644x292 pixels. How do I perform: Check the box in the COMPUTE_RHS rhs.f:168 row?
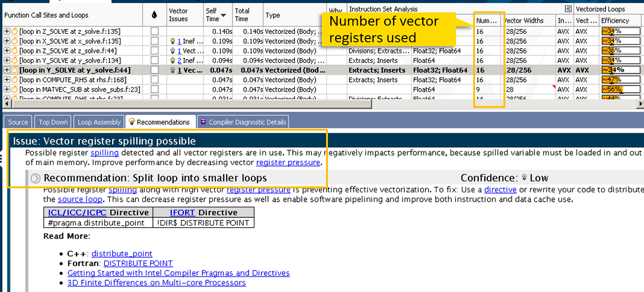154,80
